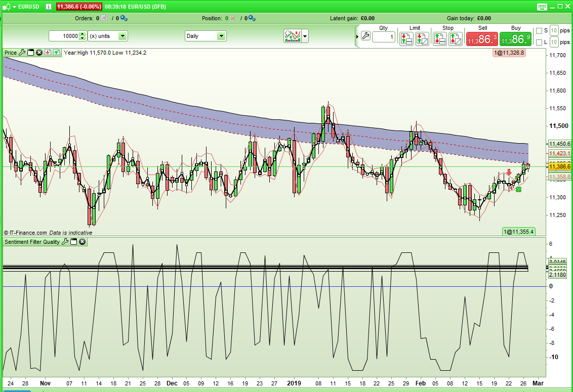Click the S pips value field
This screenshot has width=573, height=392.
point(554,31)
